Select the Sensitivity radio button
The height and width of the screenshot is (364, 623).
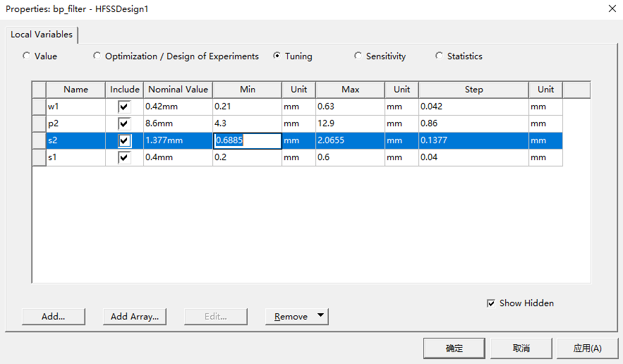(358, 56)
